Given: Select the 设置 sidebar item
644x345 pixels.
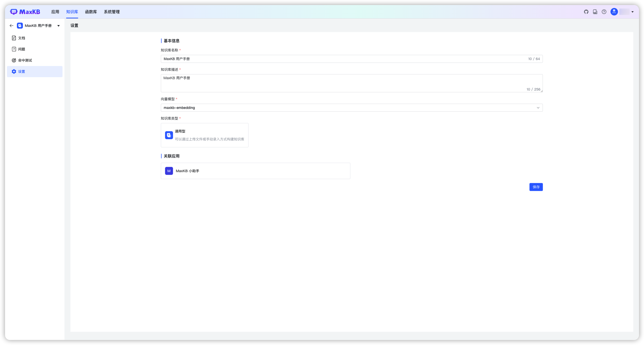Looking at the screenshot, I should [22, 71].
